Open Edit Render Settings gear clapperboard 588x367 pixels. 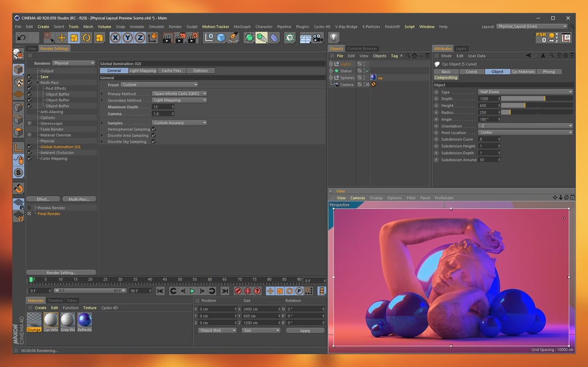pyautogui.click(x=192, y=37)
